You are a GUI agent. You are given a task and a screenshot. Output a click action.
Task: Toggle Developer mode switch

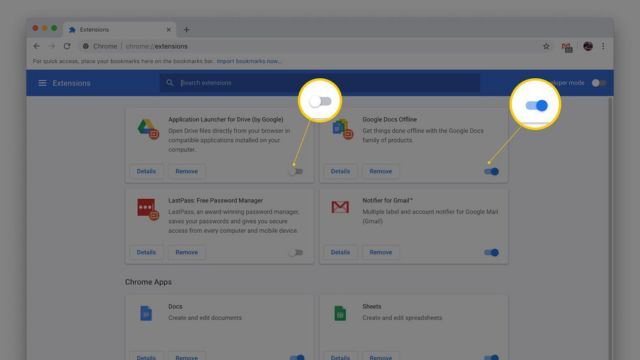pyautogui.click(x=599, y=83)
